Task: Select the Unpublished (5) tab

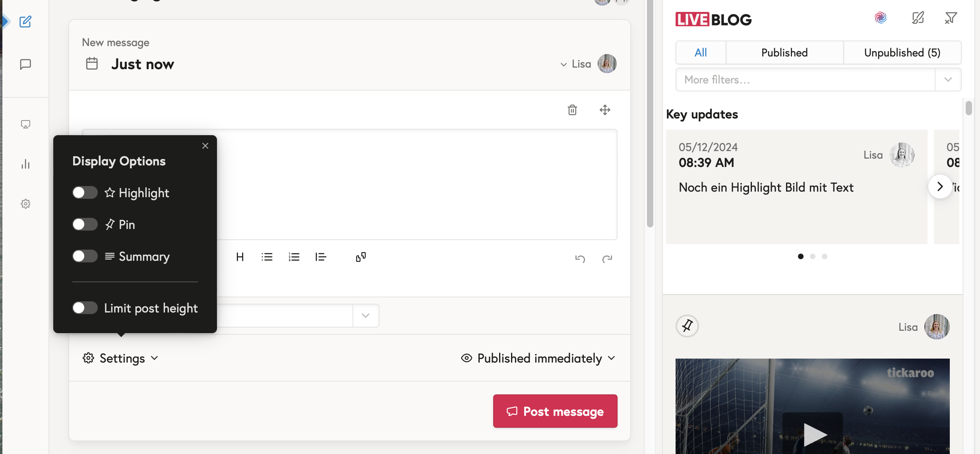Action: pyautogui.click(x=902, y=52)
